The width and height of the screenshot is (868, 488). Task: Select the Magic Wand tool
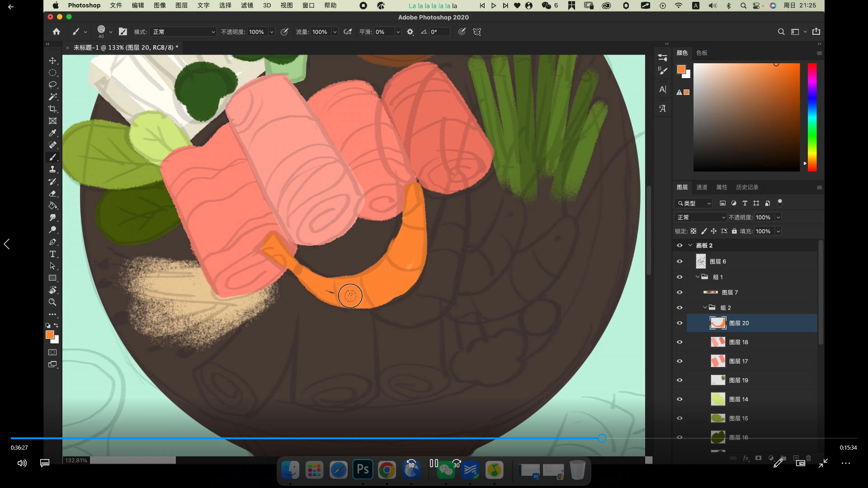52,97
